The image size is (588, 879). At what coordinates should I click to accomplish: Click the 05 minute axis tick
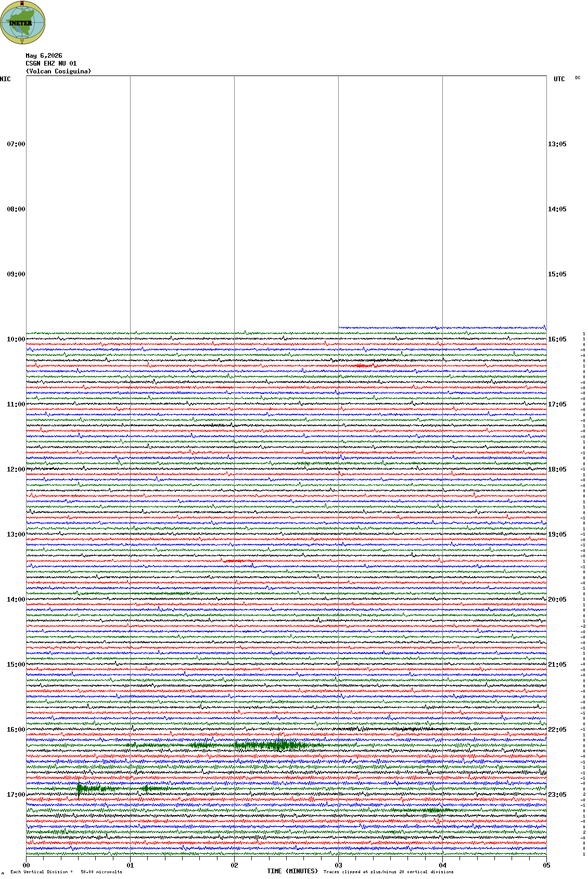(x=546, y=865)
